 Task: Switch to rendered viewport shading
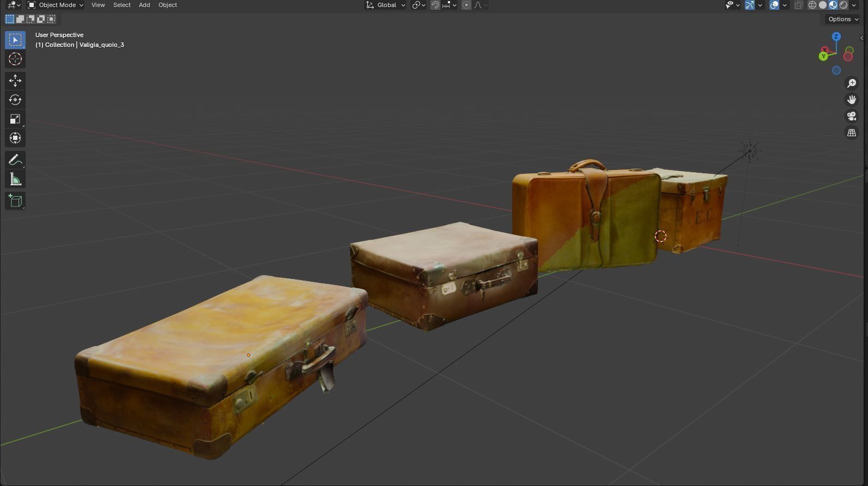point(843,5)
